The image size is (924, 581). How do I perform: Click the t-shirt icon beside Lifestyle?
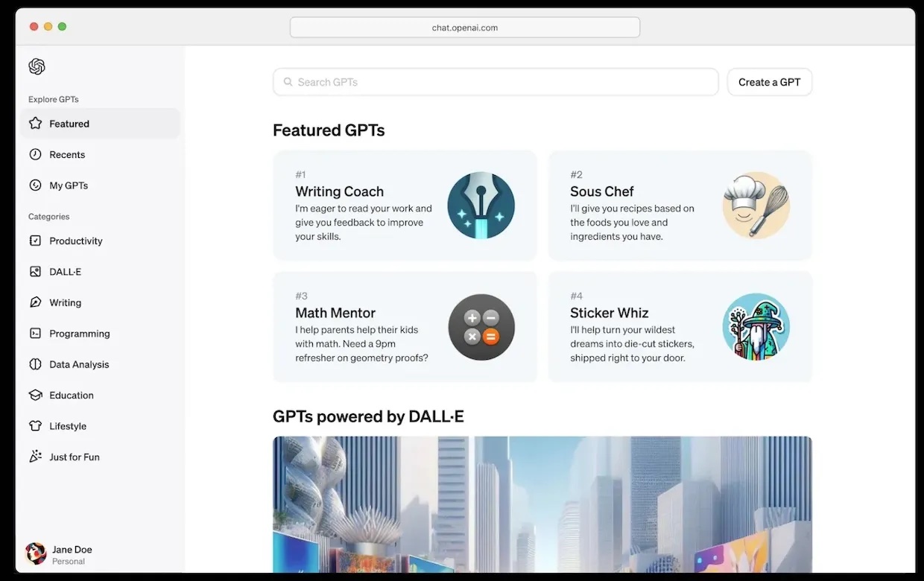coord(35,426)
